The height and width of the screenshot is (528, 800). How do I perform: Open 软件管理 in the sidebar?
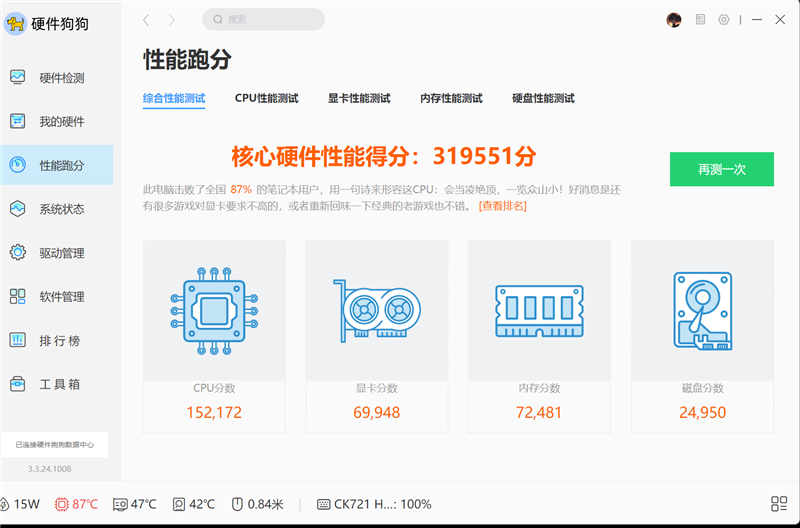[57, 296]
